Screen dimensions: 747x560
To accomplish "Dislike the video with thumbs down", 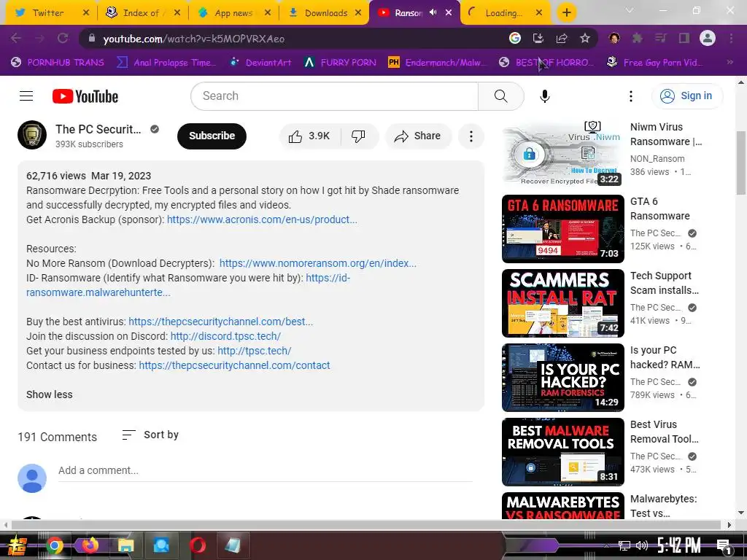I will click(358, 136).
